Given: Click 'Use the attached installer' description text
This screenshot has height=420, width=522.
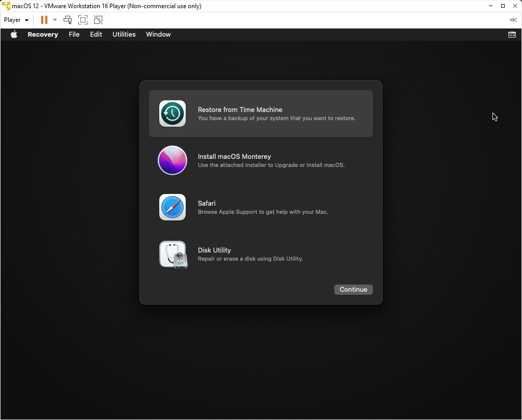Looking at the screenshot, I should (x=271, y=165).
